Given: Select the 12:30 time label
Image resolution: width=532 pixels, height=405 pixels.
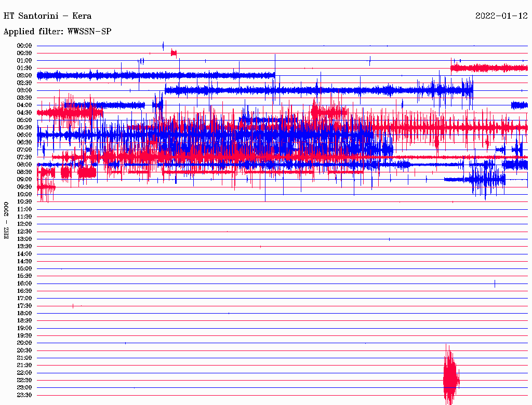Looking at the screenshot, I should pos(24,232).
